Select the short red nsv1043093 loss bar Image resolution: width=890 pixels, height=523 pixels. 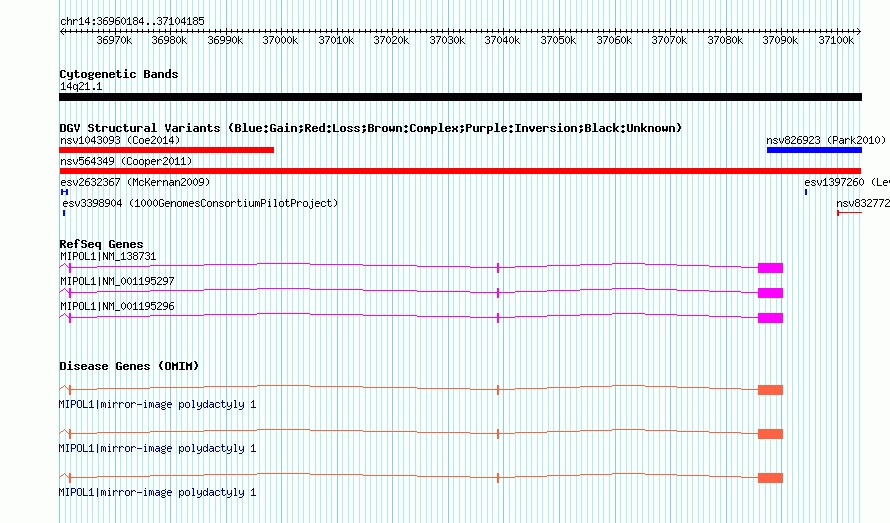point(166,150)
